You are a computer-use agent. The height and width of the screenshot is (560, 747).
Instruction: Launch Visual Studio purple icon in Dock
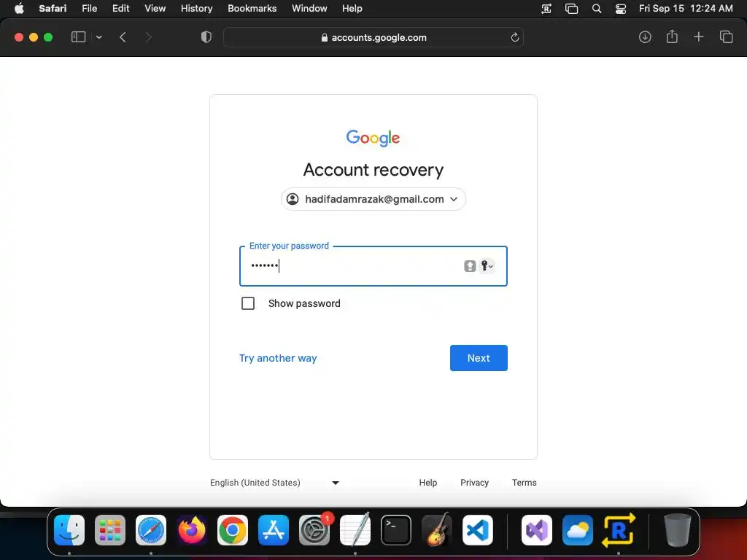pyautogui.click(x=537, y=530)
